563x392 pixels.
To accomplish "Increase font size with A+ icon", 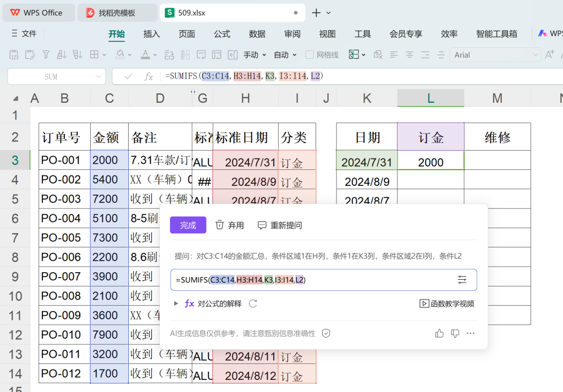I will [x=550, y=54].
